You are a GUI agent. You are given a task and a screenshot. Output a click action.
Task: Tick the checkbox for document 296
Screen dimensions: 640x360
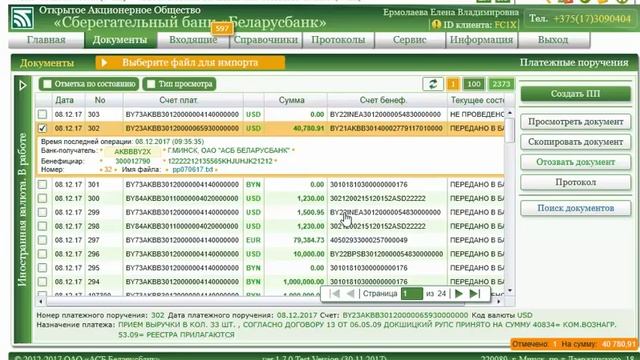[42, 254]
